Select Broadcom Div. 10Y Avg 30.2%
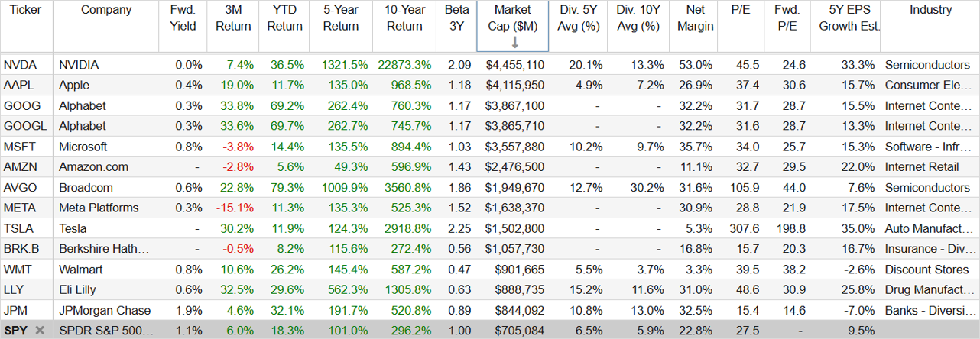 click(644, 187)
